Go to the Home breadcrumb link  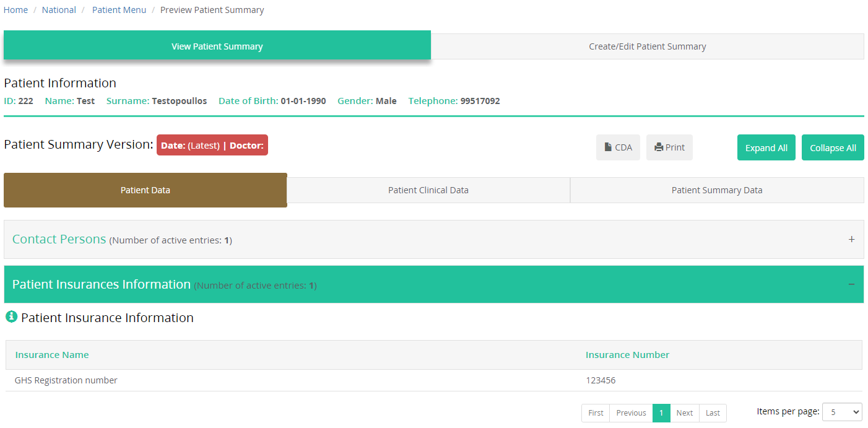16,10
